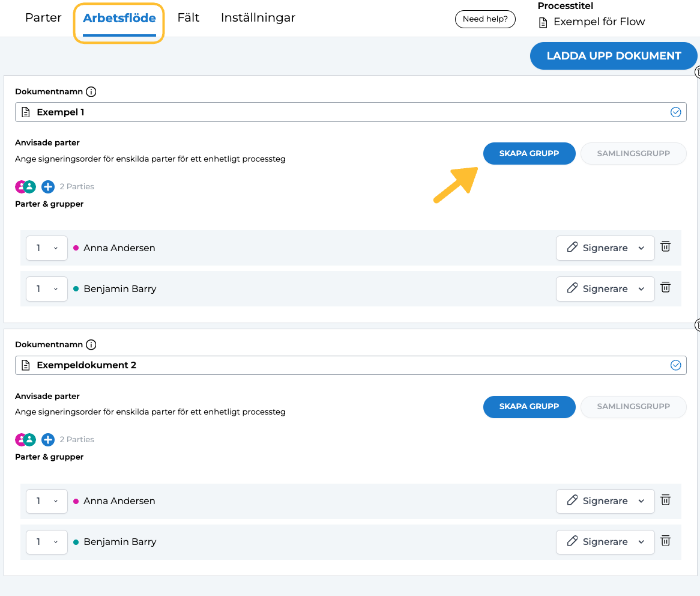Viewport: 700px width, 596px height.
Task: Click Skapa grupp for Exempel 1
Action: click(x=529, y=153)
